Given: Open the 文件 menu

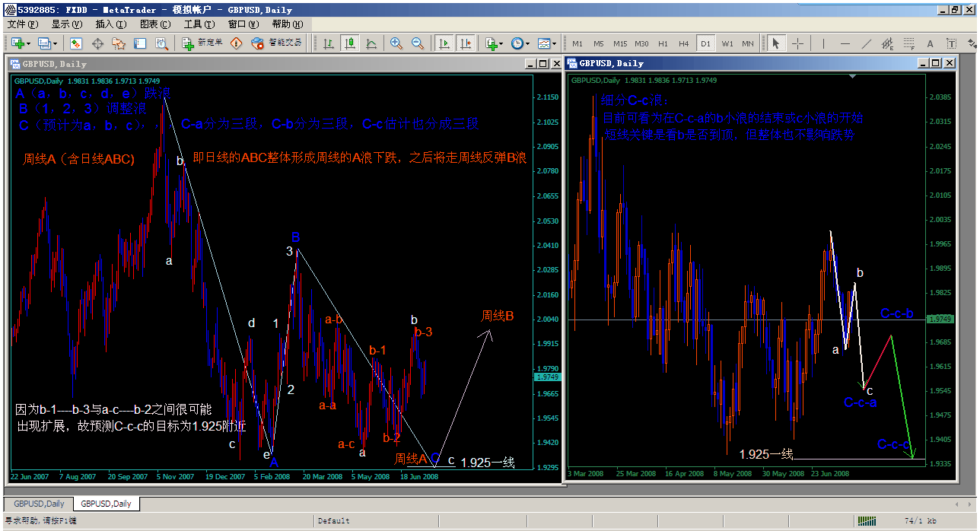Looking at the screenshot, I should tap(22, 24).
